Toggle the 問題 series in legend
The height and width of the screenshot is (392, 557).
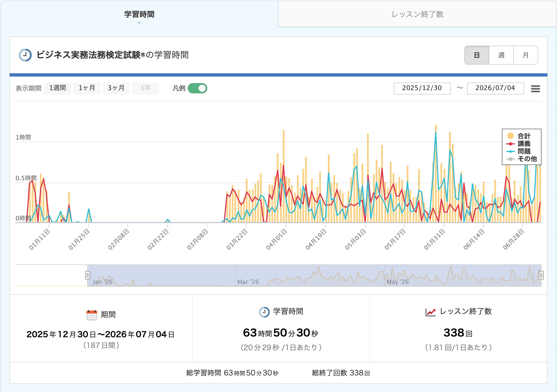pyautogui.click(x=519, y=151)
